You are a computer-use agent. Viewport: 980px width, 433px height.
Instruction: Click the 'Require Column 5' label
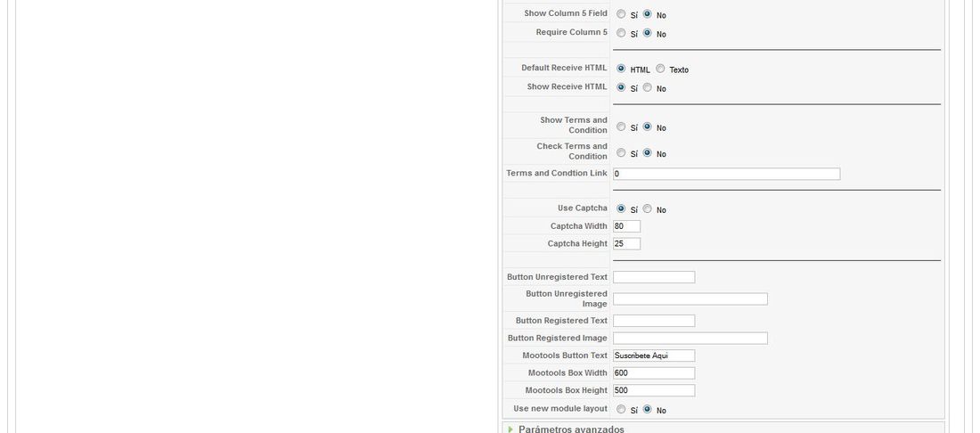(571, 32)
